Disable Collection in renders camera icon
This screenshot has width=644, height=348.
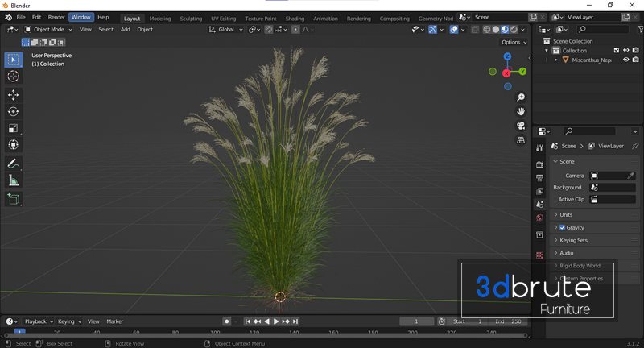(x=636, y=50)
